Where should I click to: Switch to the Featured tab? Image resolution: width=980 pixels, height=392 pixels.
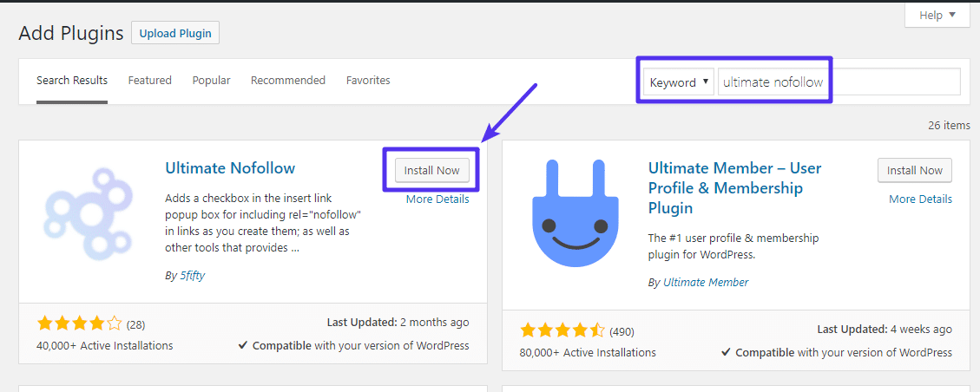coord(149,80)
